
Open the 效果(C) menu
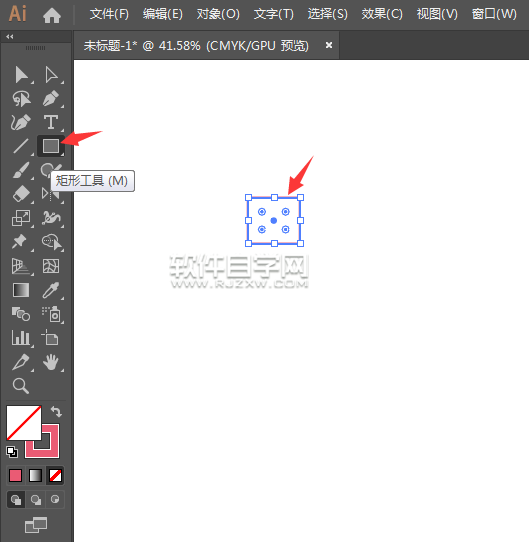coord(382,14)
